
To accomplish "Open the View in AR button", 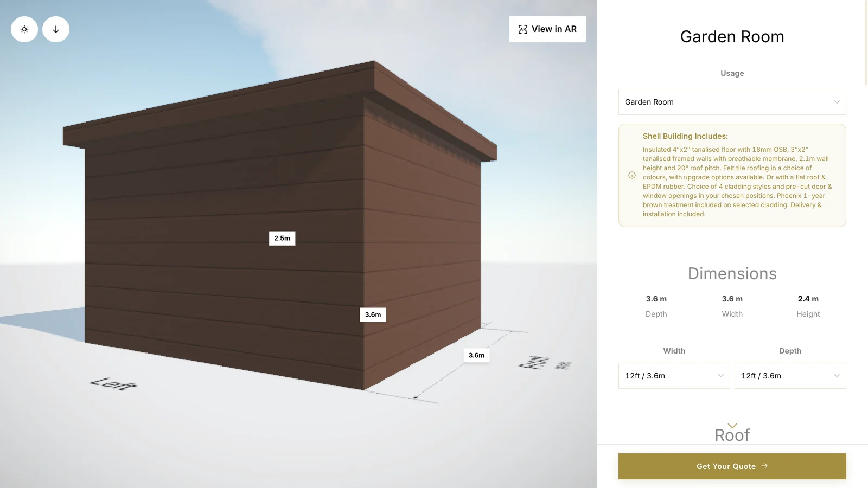I will point(547,29).
